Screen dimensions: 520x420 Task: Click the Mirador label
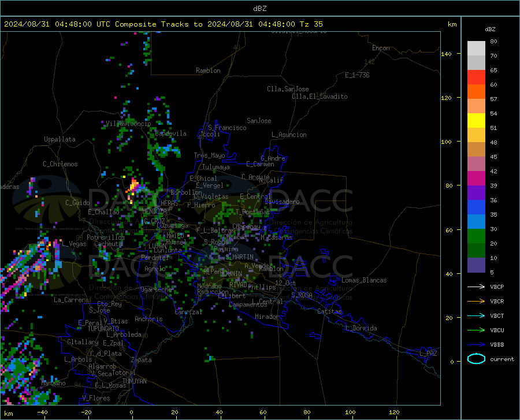point(267,317)
